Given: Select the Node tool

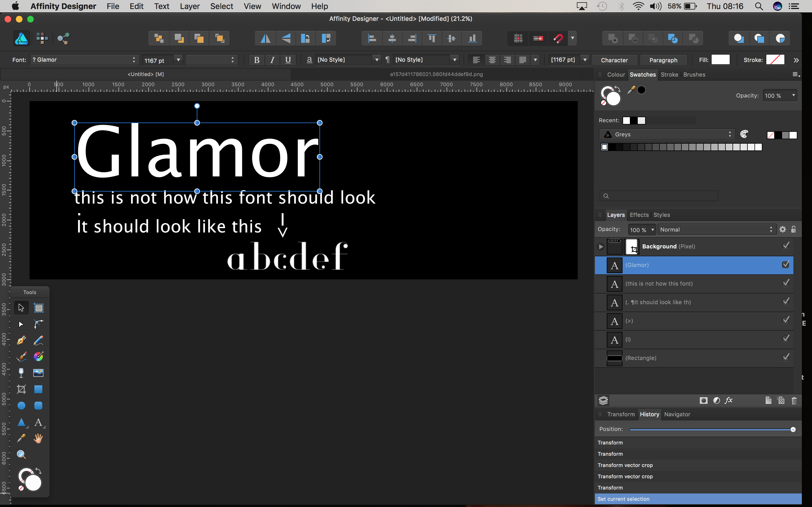Looking at the screenshot, I should [x=21, y=324].
